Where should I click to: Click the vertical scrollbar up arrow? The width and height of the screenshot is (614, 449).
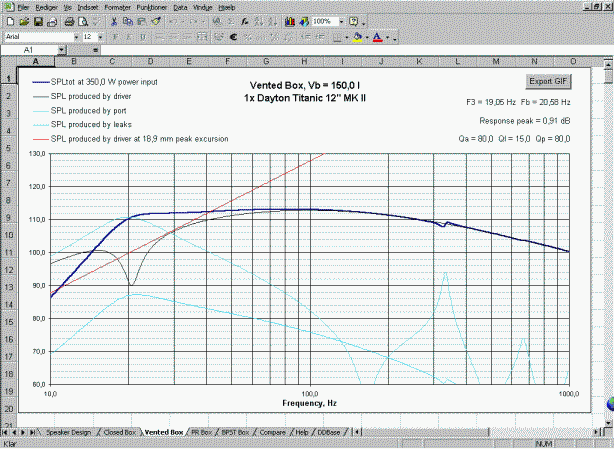608,63
